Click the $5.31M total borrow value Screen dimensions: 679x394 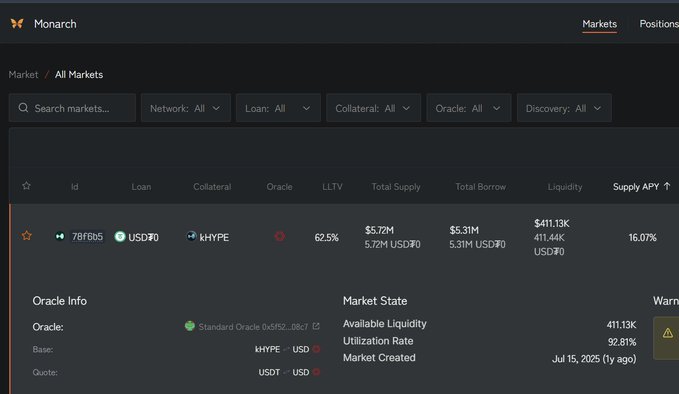point(464,230)
